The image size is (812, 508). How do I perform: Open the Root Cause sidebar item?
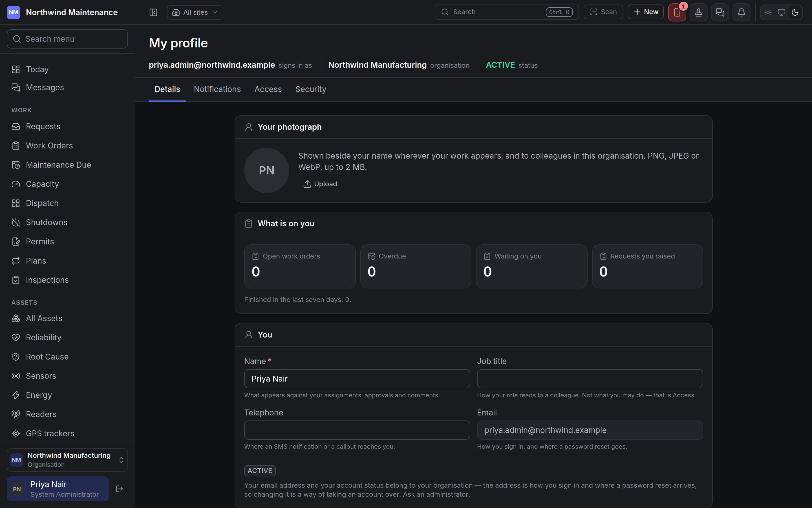67,356
